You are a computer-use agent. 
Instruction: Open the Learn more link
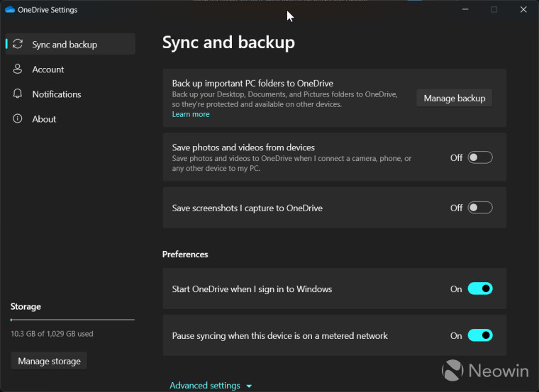(x=191, y=114)
